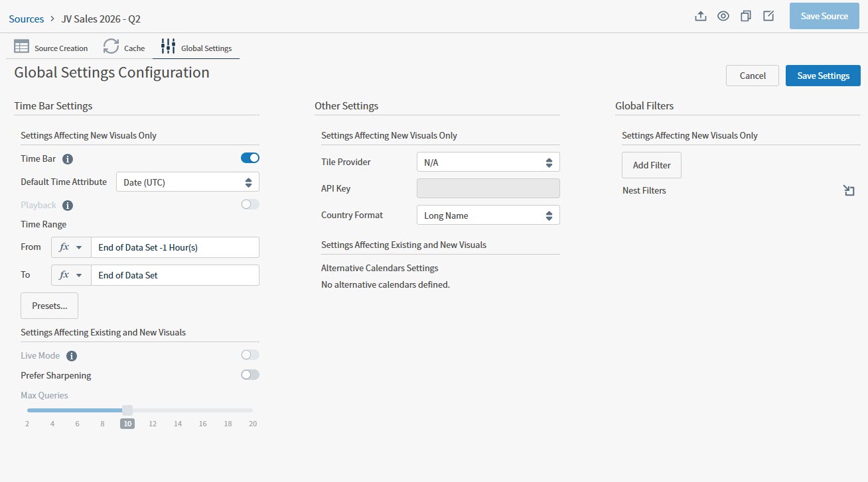The height and width of the screenshot is (482, 868).
Task: Open Time Bar info icon
Action: 68,159
